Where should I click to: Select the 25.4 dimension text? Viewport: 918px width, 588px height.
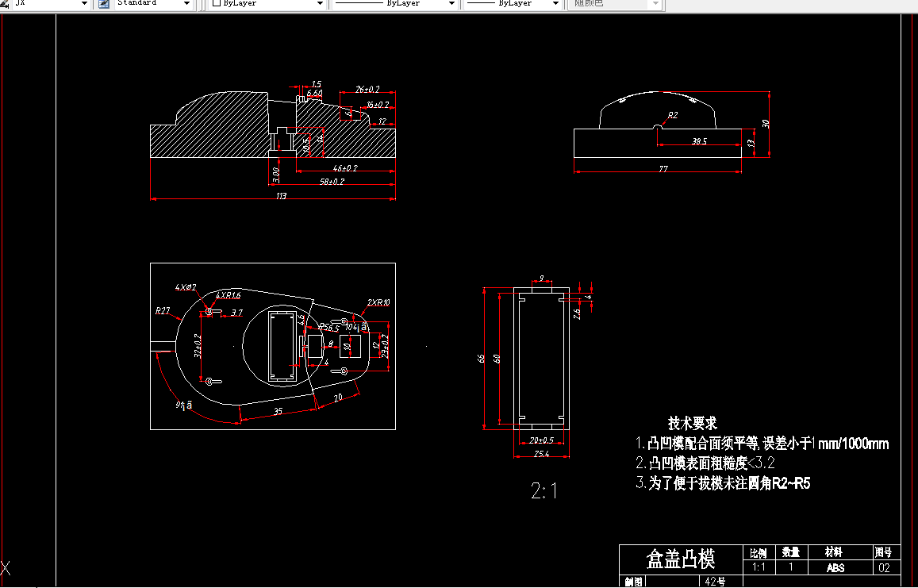tap(542, 454)
